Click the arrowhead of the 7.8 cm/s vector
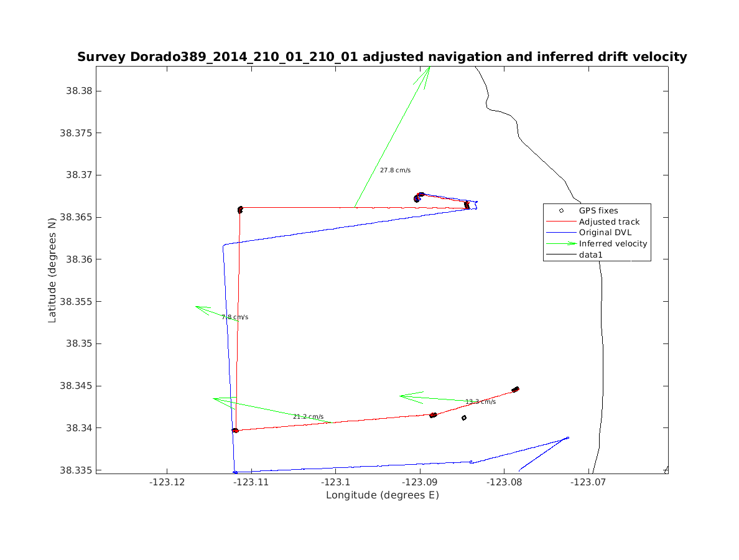Screen dimensions: 739x560 pos(198,307)
